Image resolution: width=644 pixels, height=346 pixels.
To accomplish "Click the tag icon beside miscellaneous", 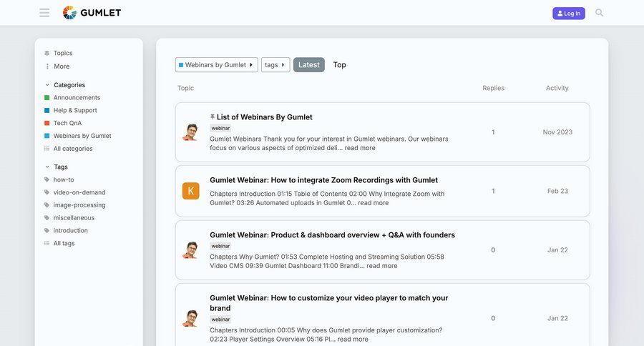I will 47,217.
